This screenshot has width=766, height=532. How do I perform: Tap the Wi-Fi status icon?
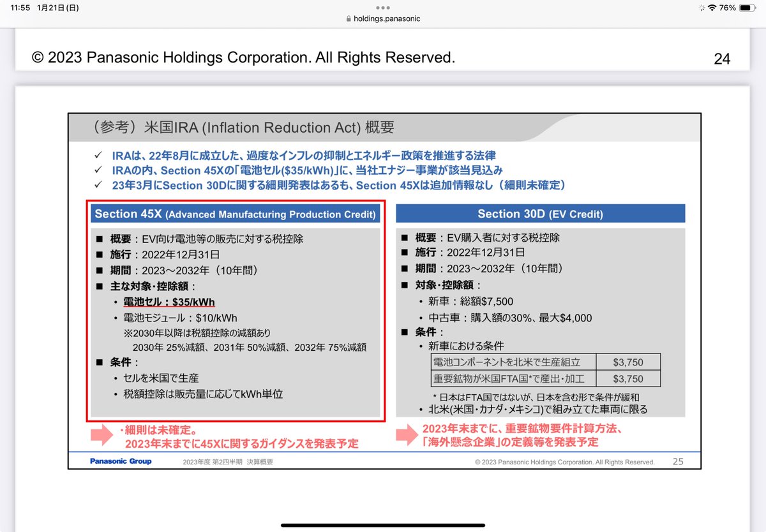coord(712,8)
